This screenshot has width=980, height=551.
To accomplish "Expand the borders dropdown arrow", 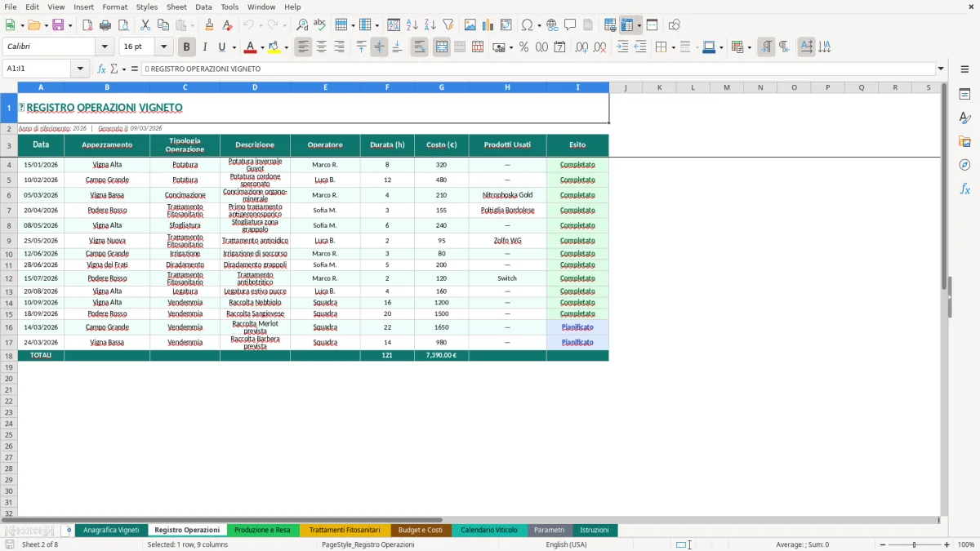I will click(x=672, y=47).
